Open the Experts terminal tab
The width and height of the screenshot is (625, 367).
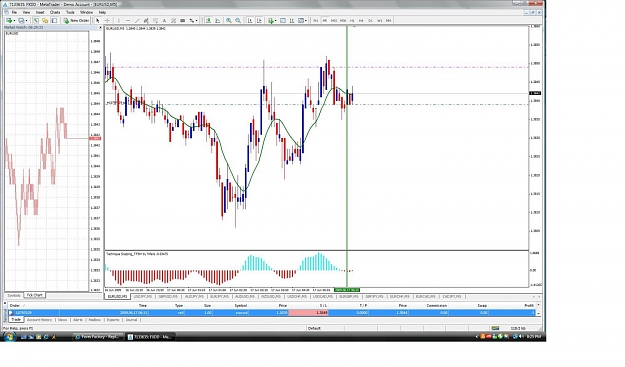click(113, 320)
